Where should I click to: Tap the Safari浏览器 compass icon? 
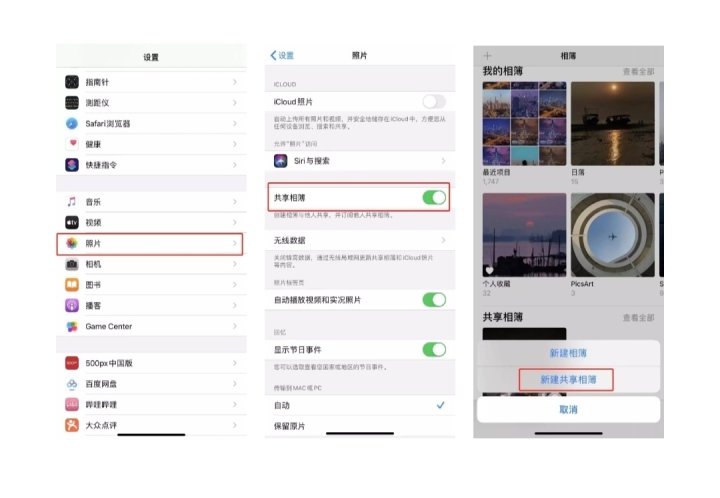coord(72,123)
